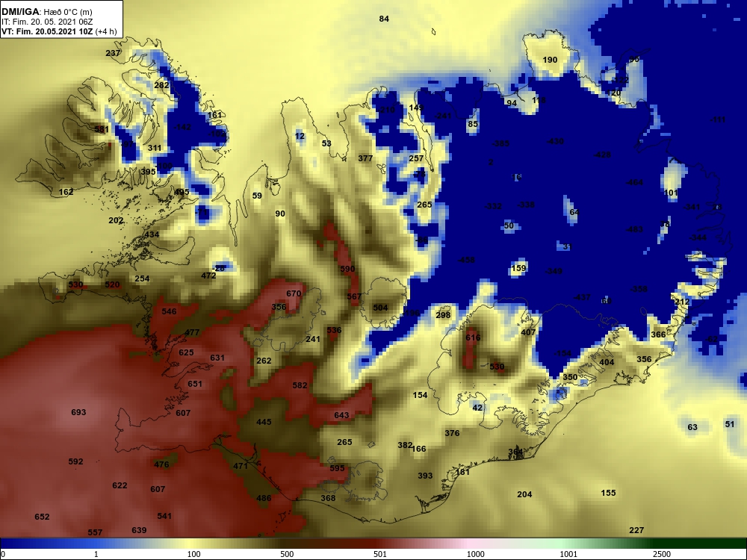Click the map value 212 on the east coast
Viewport: 747px width, 560px height.
[x=682, y=302]
